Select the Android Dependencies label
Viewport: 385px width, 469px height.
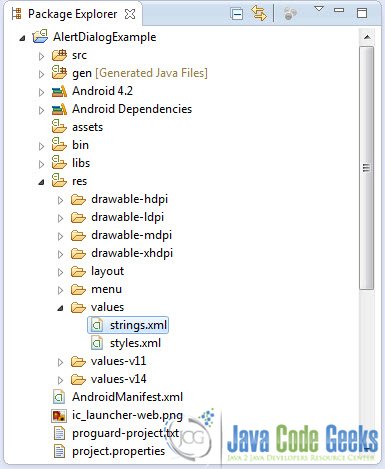(132, 109)
